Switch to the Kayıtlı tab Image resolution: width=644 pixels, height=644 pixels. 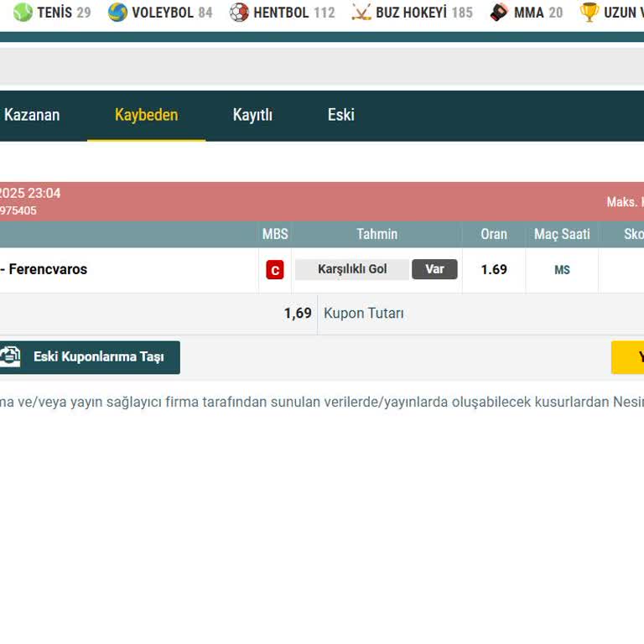252,115
